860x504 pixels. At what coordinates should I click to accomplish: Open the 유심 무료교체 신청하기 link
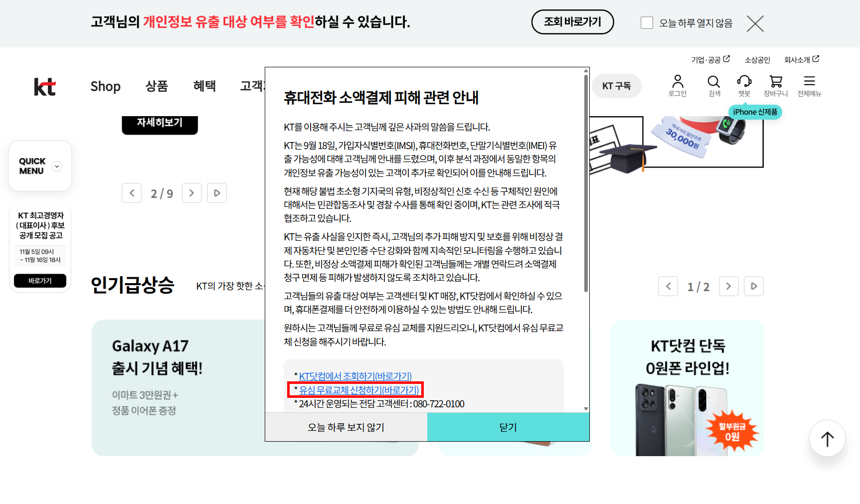point(359,390)
